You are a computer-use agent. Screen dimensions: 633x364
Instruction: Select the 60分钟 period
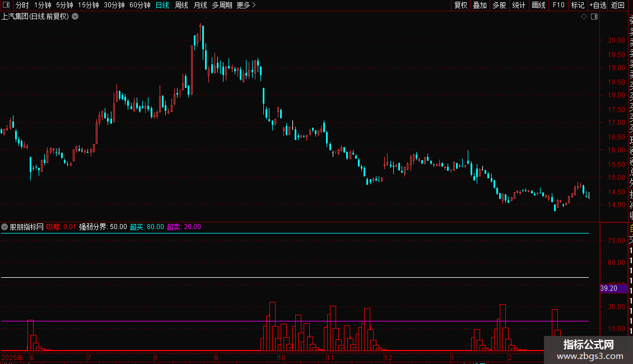pyautogui.click(x=140, y=5)
